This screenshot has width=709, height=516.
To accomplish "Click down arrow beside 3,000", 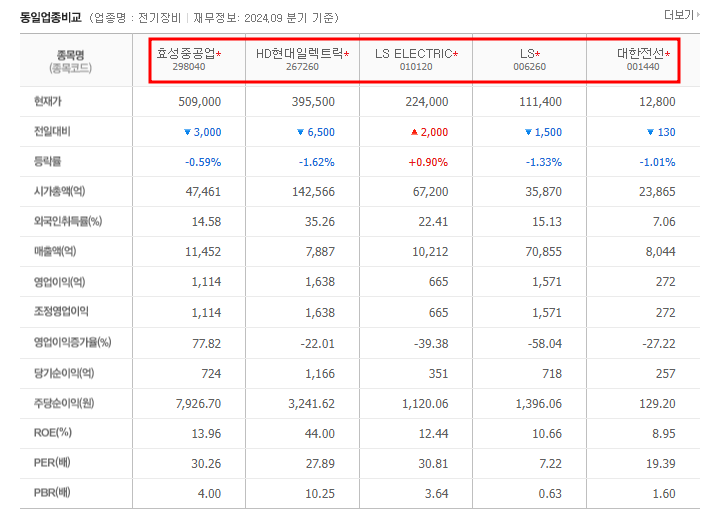I will click(187, 132).
